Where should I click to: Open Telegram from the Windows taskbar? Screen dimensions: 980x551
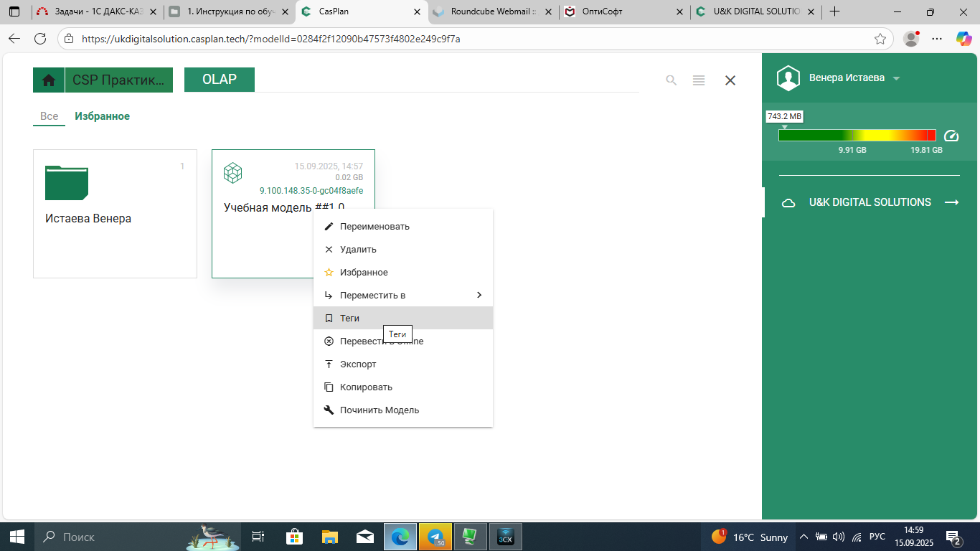tap(435, 537)
